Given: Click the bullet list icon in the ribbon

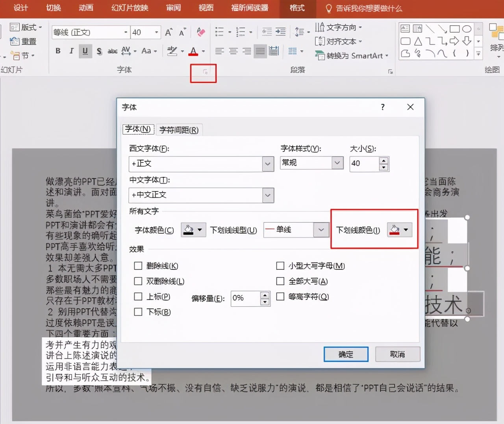Looking at the screenshot, I should tap(219, 31).
